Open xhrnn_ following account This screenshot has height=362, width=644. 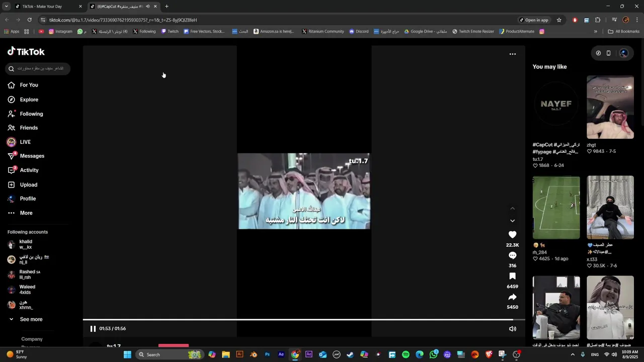tap(20, 305)
